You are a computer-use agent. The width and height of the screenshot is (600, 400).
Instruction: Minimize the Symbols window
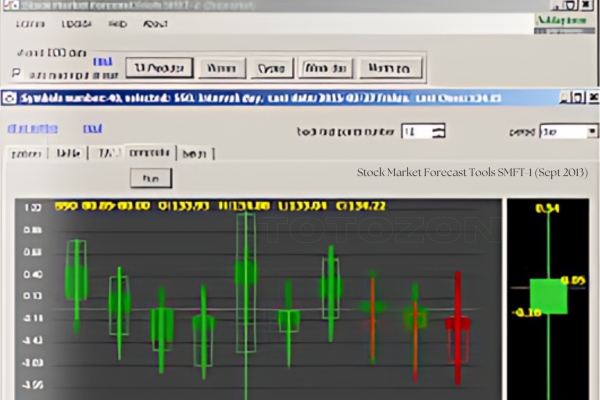(564, 98)
